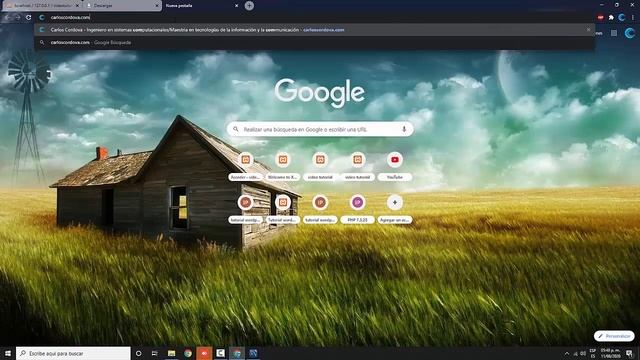Click the Windows taskbar search box
The image size is (640, 360).
pos(73,353)
